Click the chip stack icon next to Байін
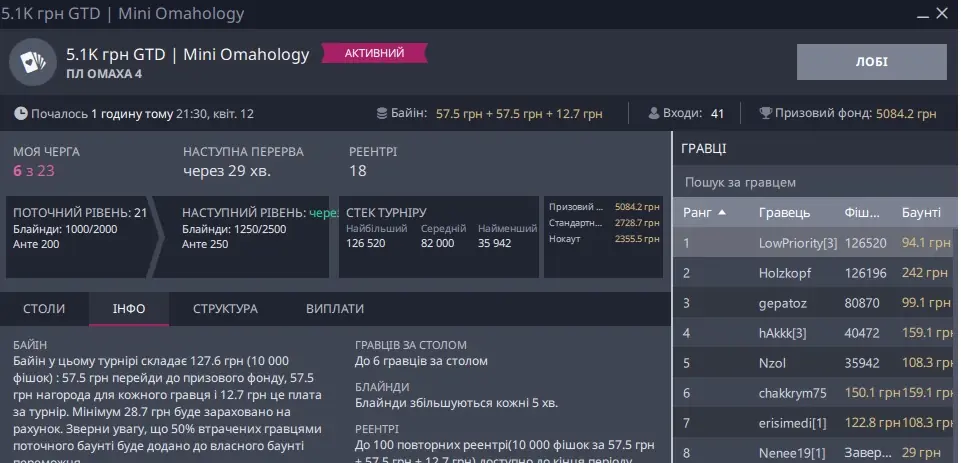The width and height of the screenshot is (961, 463). click(381, 114)
